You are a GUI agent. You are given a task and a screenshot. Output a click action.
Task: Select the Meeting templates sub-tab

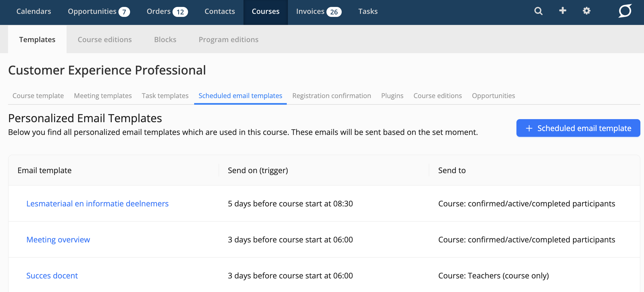click(103, 96)
